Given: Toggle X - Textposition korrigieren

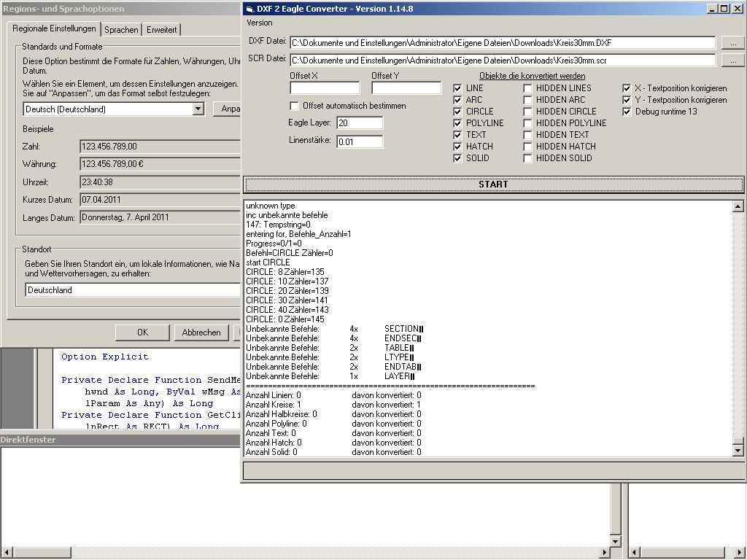Looking at the screenshot, I should [x=627, y=88].
